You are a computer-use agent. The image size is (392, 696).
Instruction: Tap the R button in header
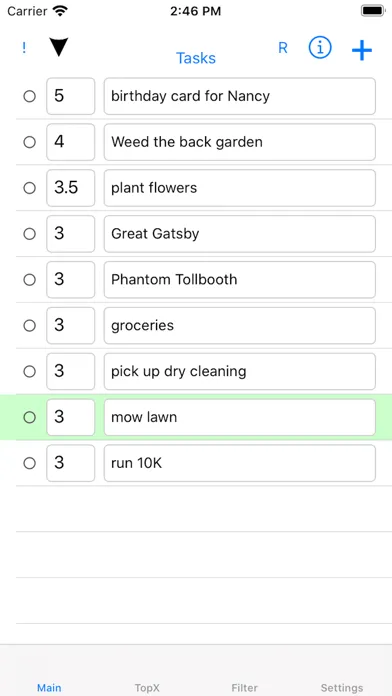click(283, 48)
